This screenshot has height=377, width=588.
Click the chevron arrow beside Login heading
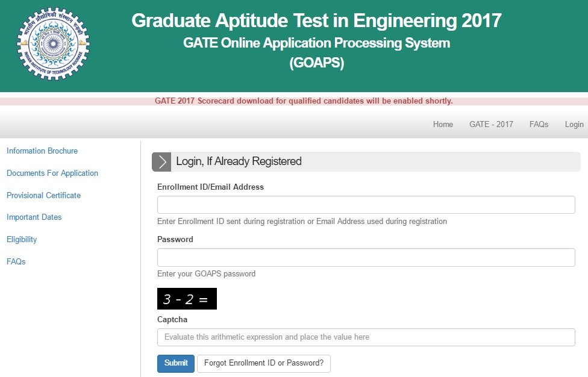[161, 161]
